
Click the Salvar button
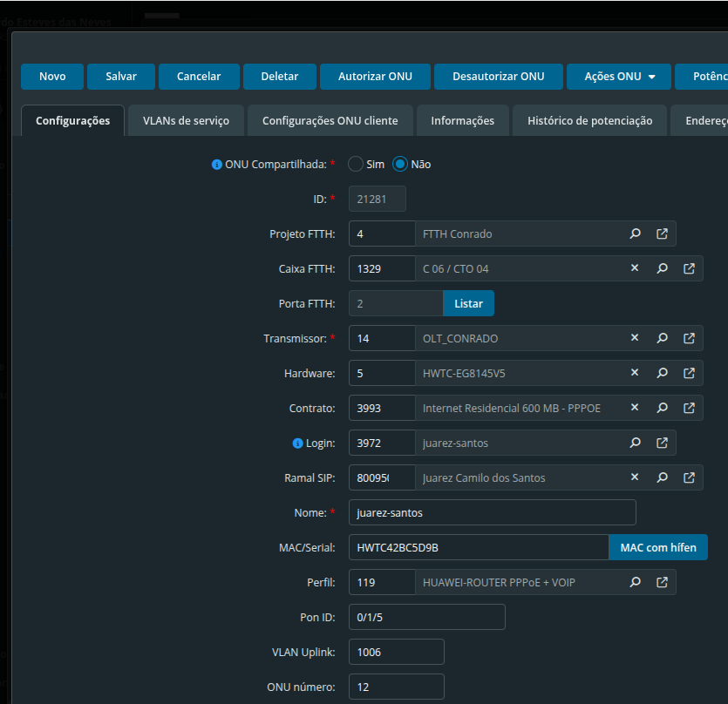(121, 77)
